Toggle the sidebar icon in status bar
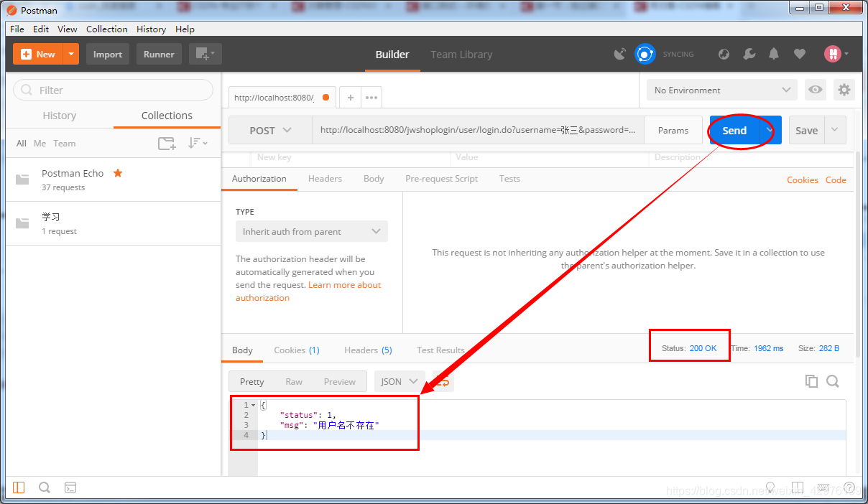 click(x=19, y=487)
